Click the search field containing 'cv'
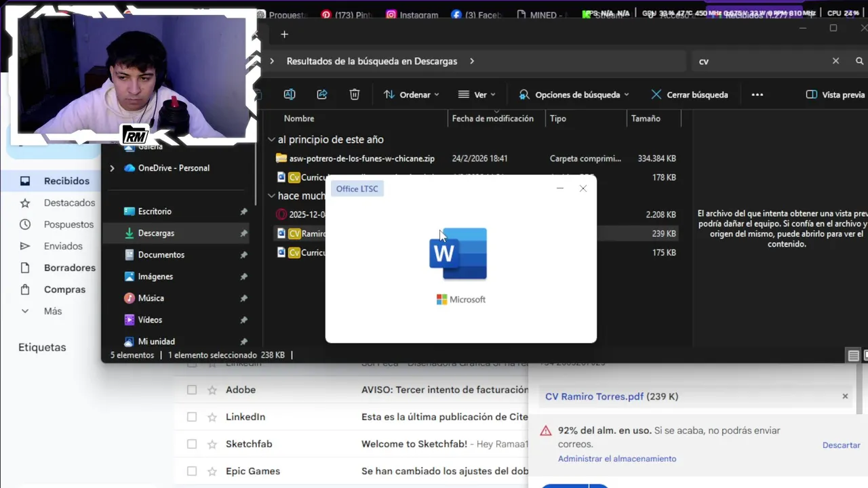Image resolution: width=868 pixels, height=488 pixels. click(759, 61)
